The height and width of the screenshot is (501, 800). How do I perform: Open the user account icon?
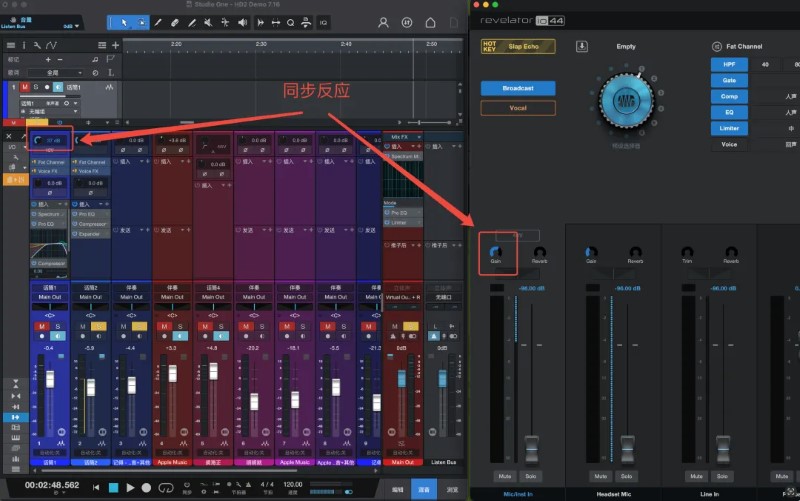[383, 22]
